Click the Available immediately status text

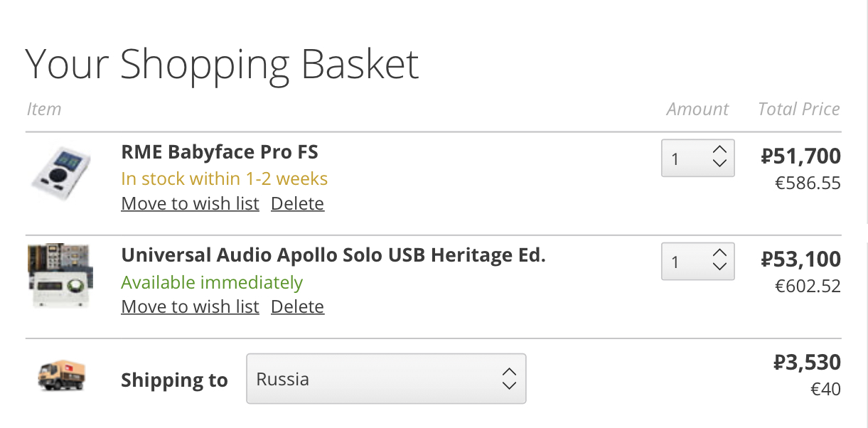tap(212, 282)
